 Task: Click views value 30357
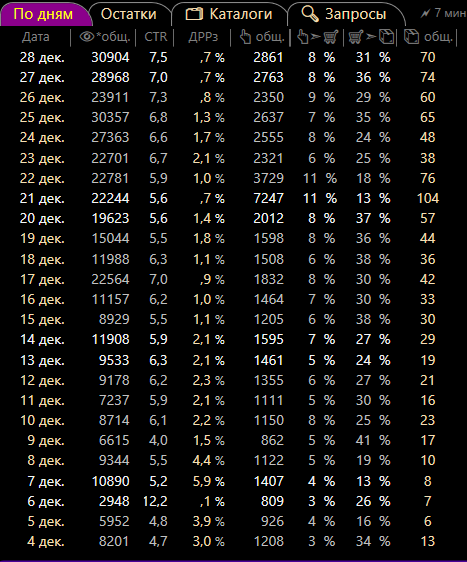click(x=110, y=118)
